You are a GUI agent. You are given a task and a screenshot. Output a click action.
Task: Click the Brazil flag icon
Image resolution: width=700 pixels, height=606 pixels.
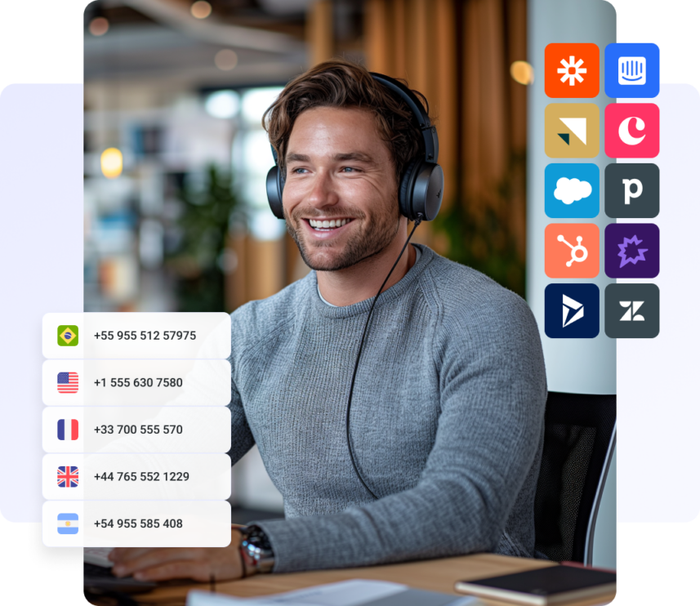click(x=66, y=335)
